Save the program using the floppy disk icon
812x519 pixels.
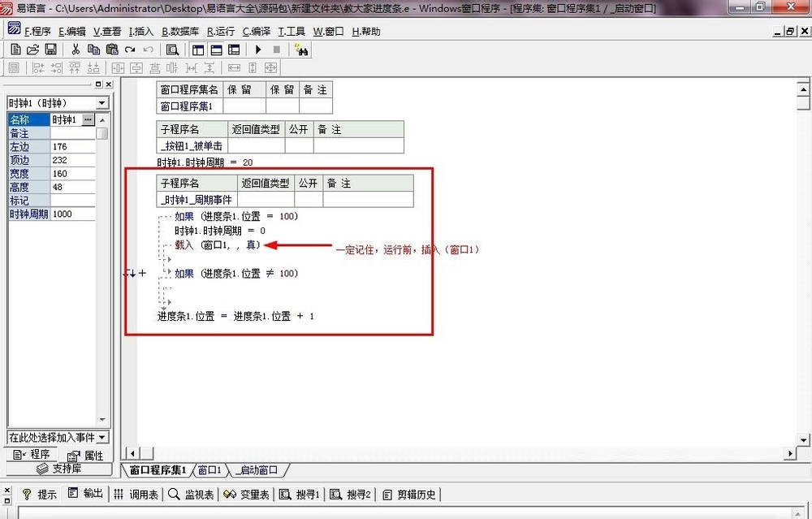[x=50, y=50]
